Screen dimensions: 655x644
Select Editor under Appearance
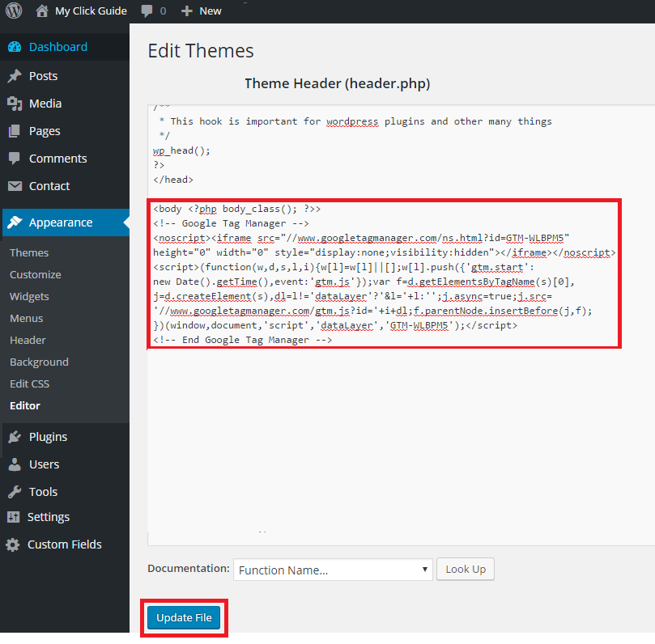coord(25,405)
